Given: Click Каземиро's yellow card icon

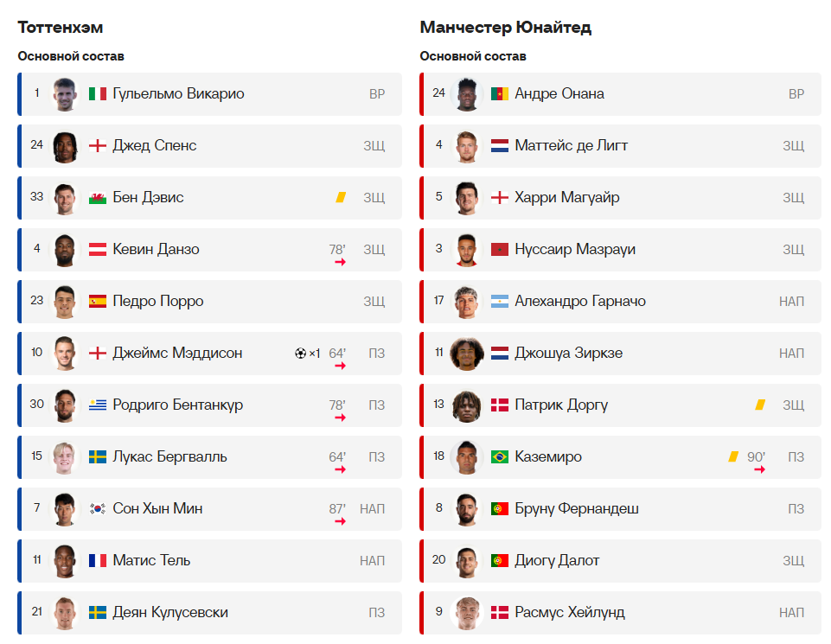Looking at the screenshot, I should [733, 456].
